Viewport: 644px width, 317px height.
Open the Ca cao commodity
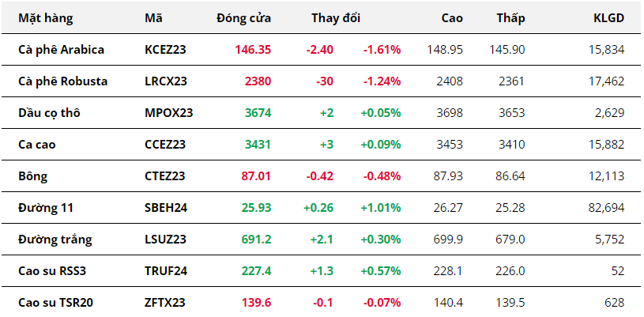pos(36,144)
